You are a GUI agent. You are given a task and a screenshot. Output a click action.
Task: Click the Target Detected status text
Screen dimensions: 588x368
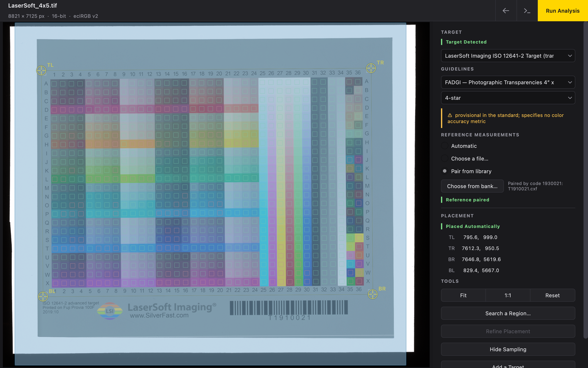(466, 42)
